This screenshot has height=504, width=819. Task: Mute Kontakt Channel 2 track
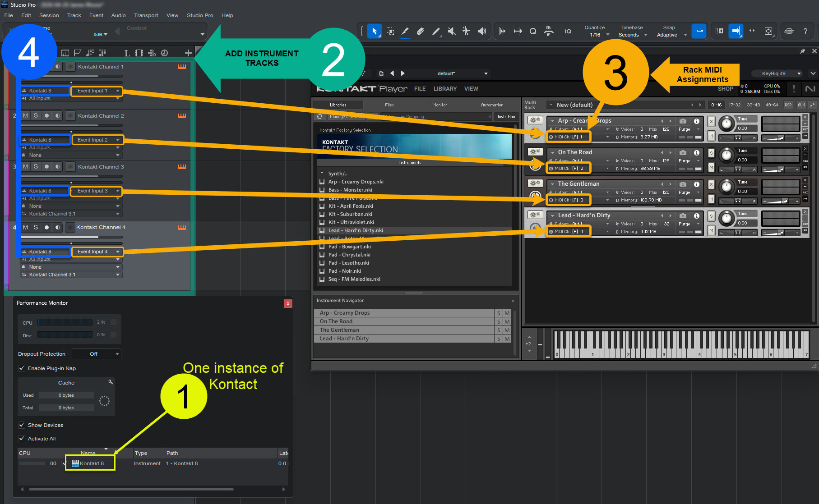coord(25,116)
